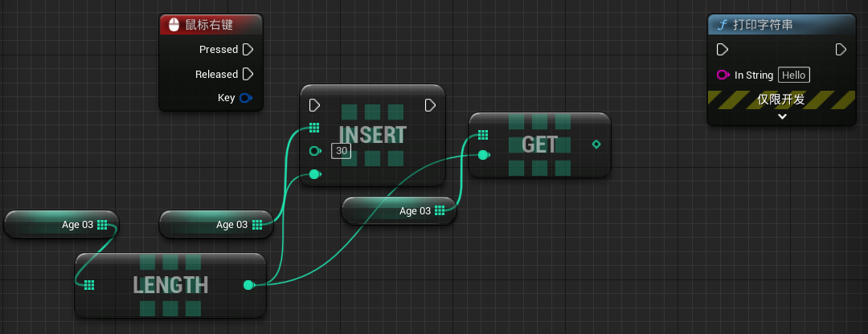
Task: Click the In String pin on 打印字符串
Action: coord(723,75)
